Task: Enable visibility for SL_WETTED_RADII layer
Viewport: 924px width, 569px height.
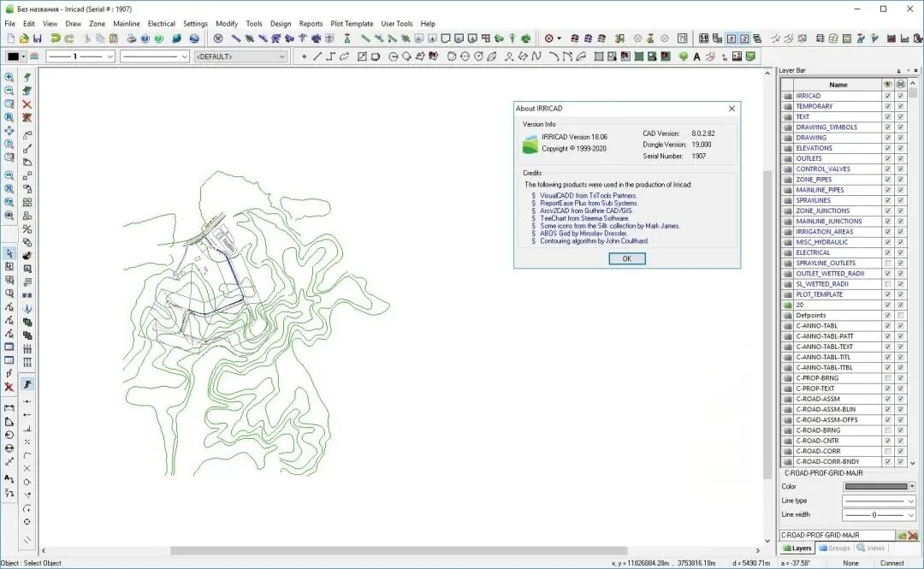Action: (887, 283)
